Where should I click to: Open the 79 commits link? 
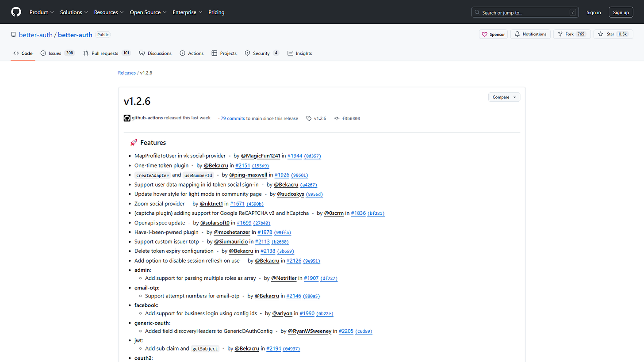pyautogui.click(x=233, y=118)
